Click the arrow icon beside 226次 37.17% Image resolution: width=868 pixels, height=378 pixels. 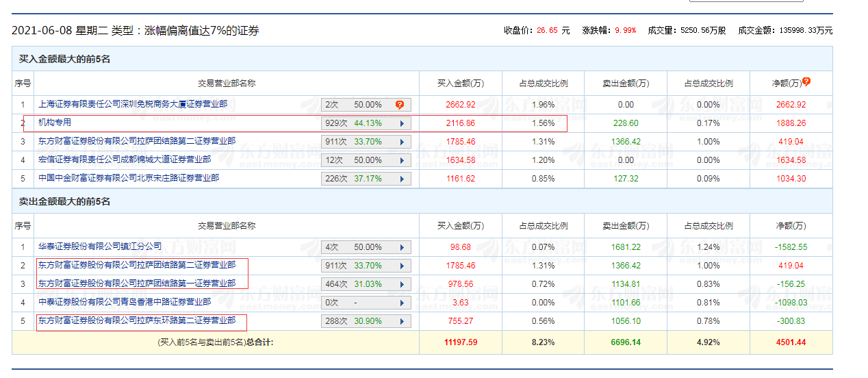(x=401, y=179)
